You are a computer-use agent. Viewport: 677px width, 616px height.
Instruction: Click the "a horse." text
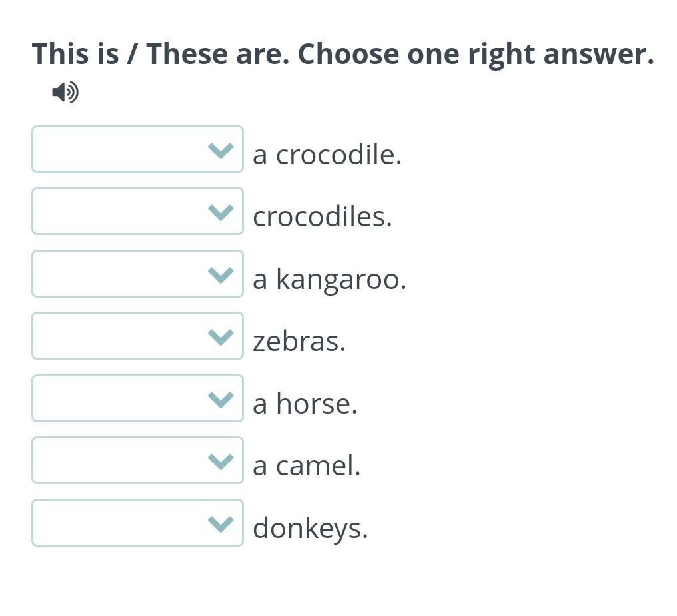(305, 404)
